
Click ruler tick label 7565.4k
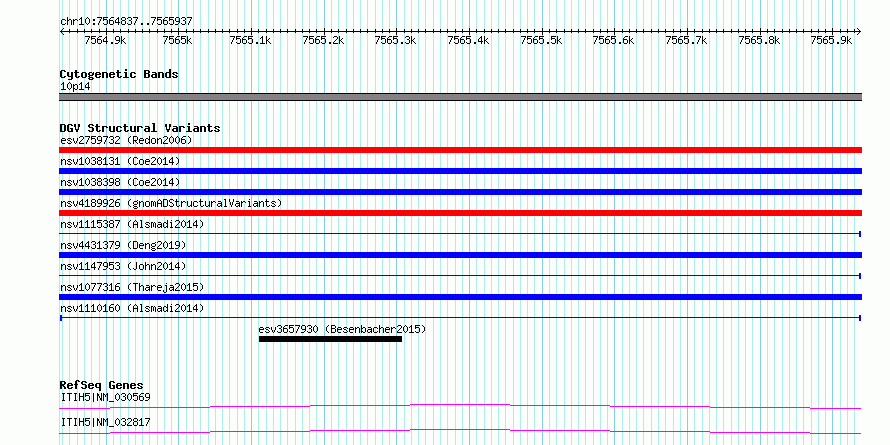[468, 40]
